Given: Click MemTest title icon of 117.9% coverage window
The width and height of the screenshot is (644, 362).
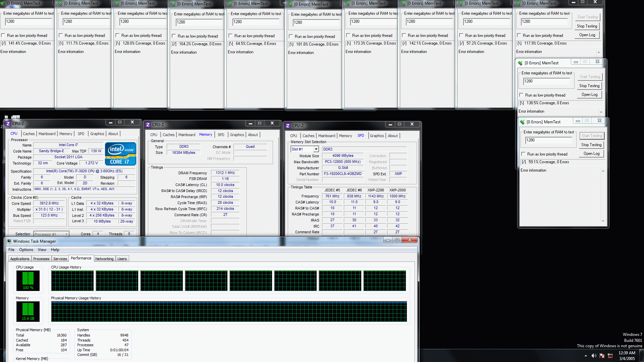Looking at the screenshot, I should (x=518, y=3).
